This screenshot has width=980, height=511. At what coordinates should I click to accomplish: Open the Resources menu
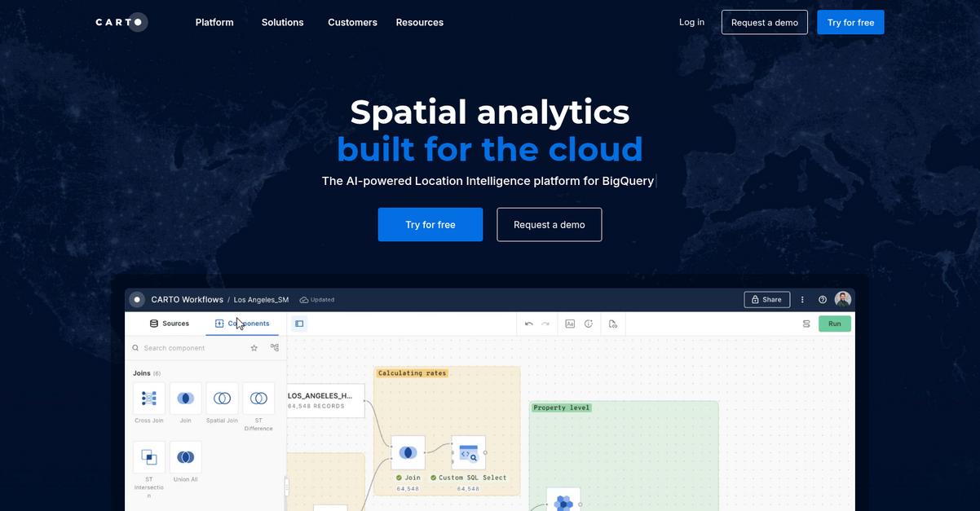pos(419,22)
